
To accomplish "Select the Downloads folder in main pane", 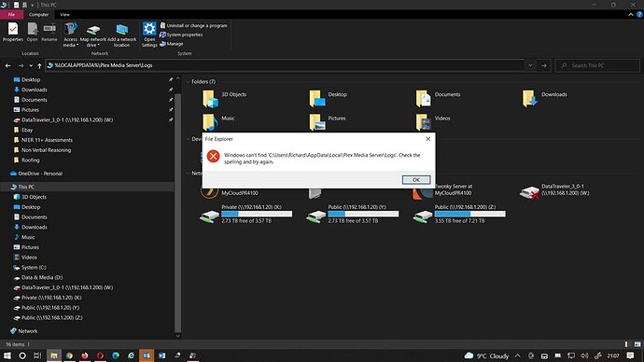I will pyautogui.click(x=545, y=99).
